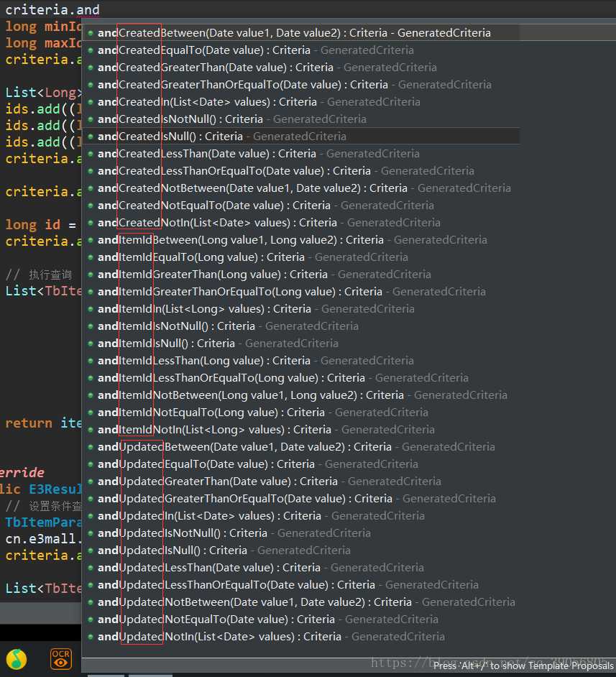Pick andItemIdGreaterThan(Long value) proposal
The height and width of the screenshot is (677, 616).
(x=300, y=275)
